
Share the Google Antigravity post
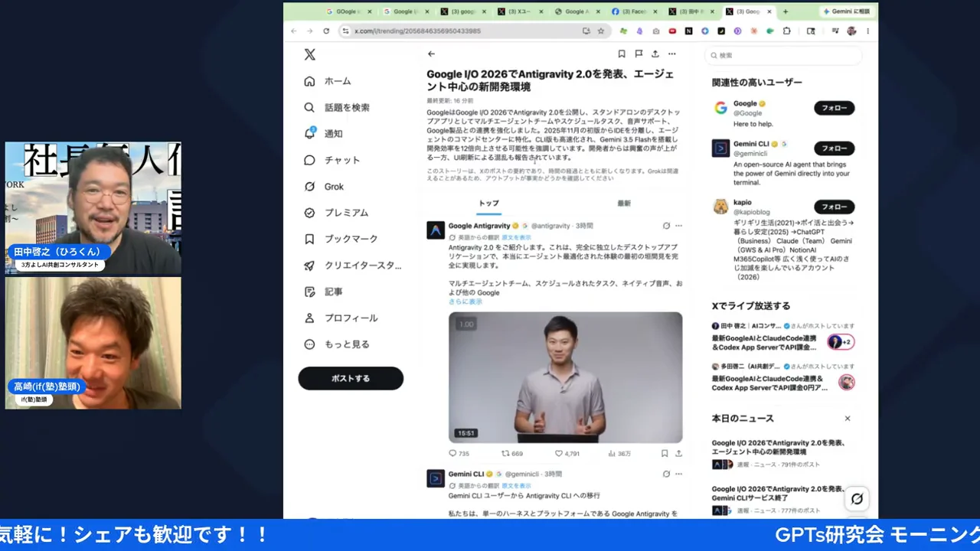tap(678, 453)
